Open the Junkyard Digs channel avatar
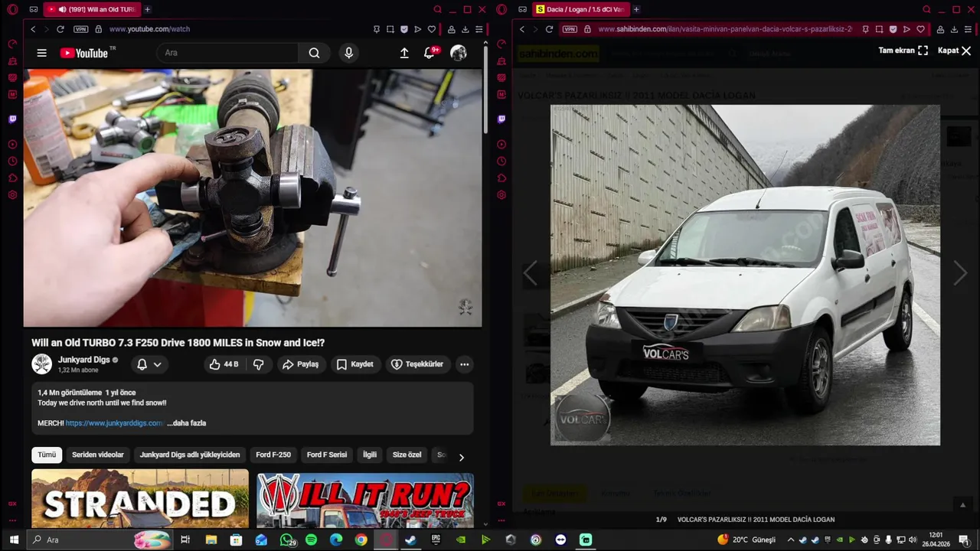This screenshot has width=980, height=551. 41,364
